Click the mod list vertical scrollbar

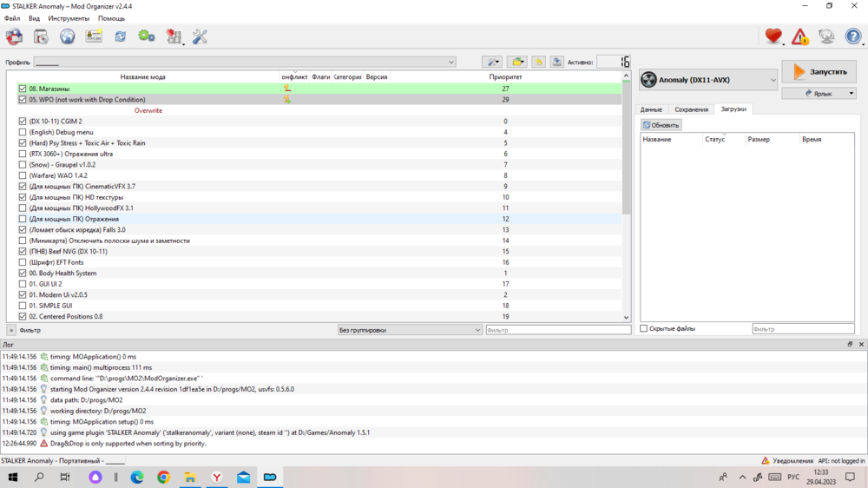626,147
